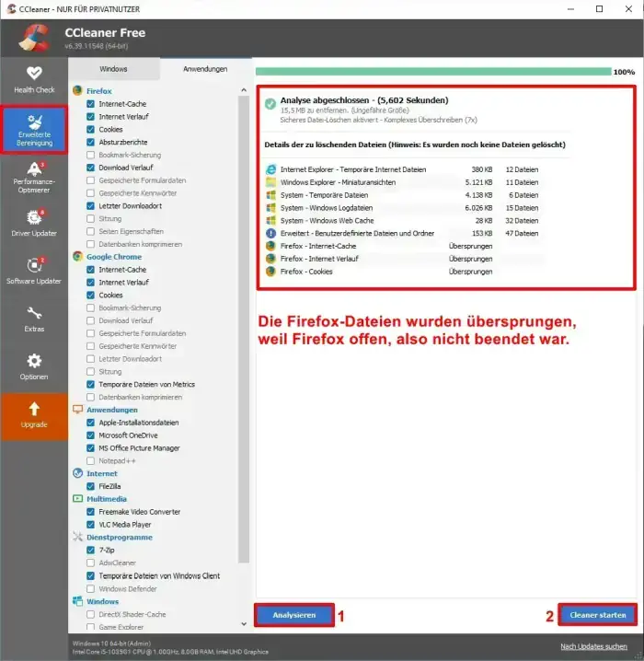Uncheck VLC Media Player
This screenshot has height=661, width=644.
(x=90, y=525)
